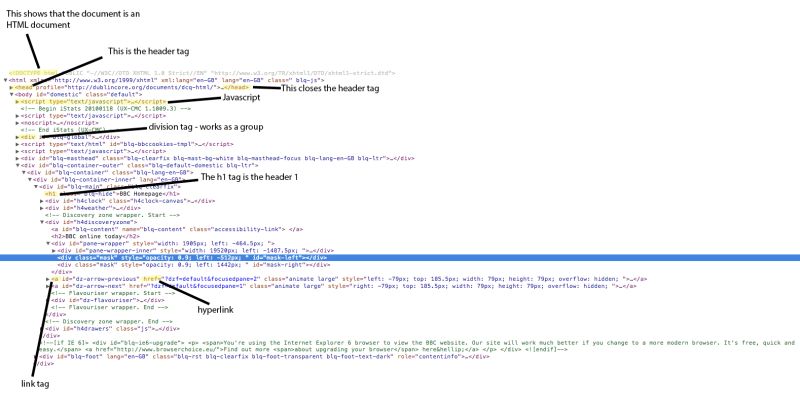The height and width of the screenshot is (406, 800).
Task: Select the h4drawers div row
Action: [x=112, y=329]
